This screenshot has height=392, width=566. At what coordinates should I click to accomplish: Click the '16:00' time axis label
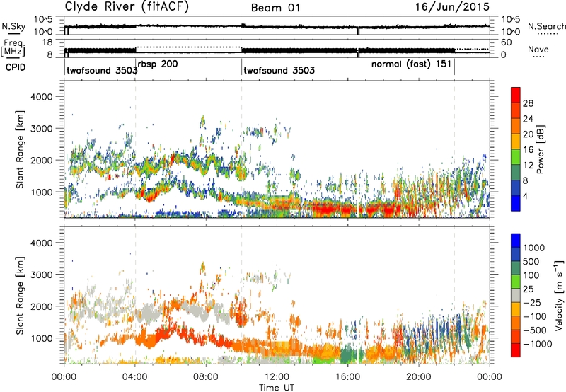pyautogui.click(x=347, y=377)
